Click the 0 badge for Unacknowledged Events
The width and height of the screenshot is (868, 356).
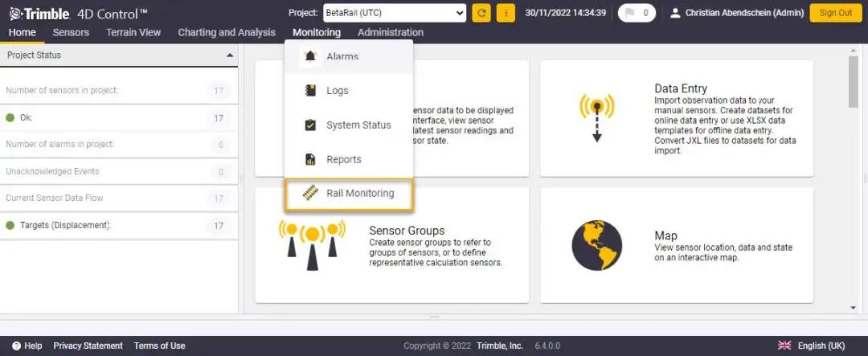click(x=221, y=172)
